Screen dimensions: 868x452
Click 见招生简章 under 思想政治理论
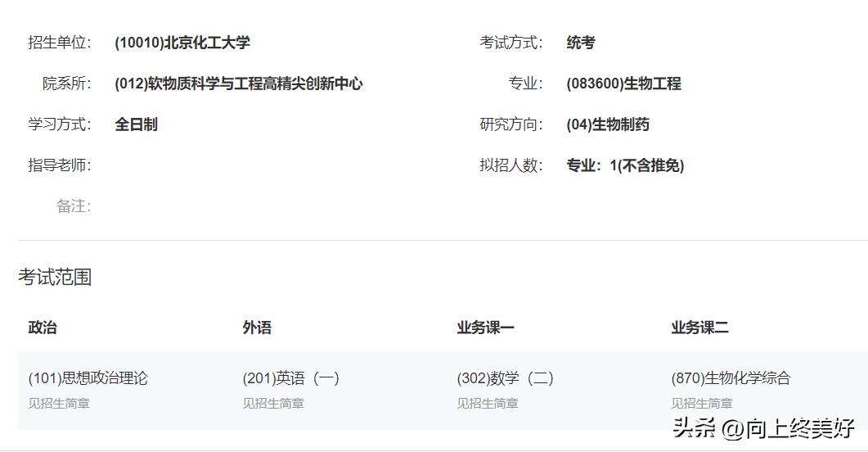coord(59,403)
